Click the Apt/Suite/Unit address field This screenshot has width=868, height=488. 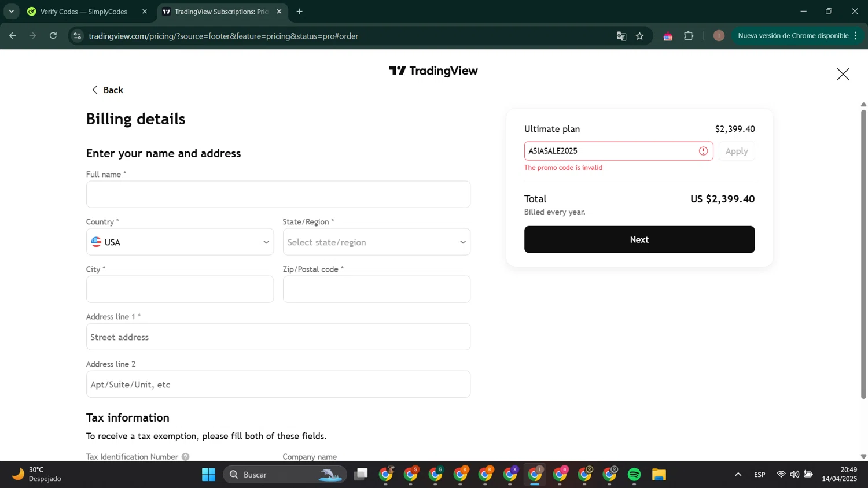pos(278,384)
